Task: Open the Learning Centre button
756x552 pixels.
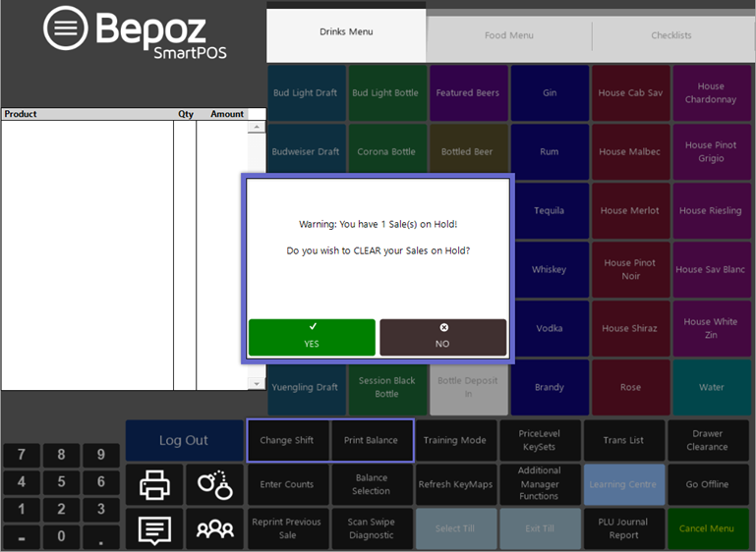Action: pyautogui.click(x=623, y=484)
